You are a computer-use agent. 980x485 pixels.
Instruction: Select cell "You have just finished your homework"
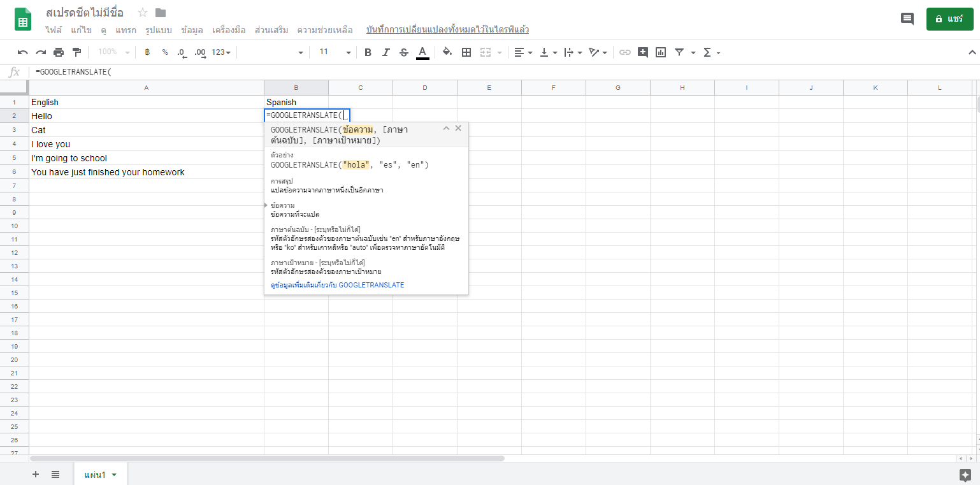147,172
